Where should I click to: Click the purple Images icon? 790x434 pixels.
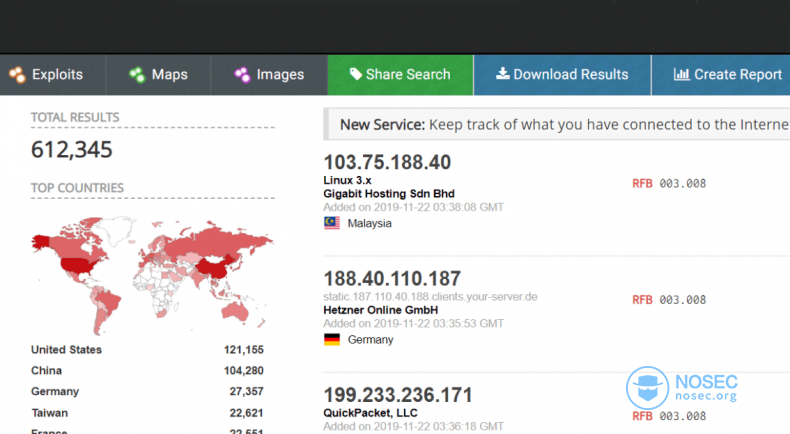point(242,75)
